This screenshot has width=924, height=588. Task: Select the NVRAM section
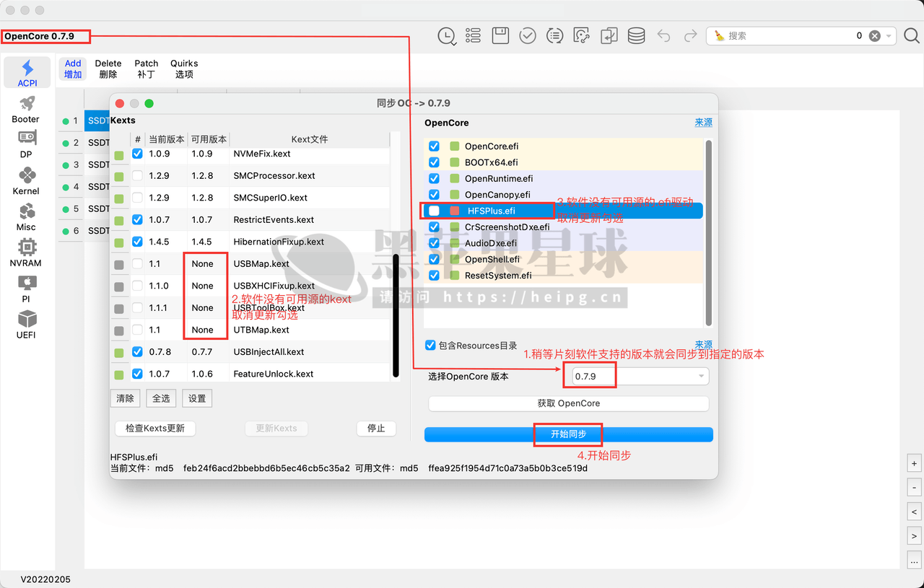click(x=26, y=253)
